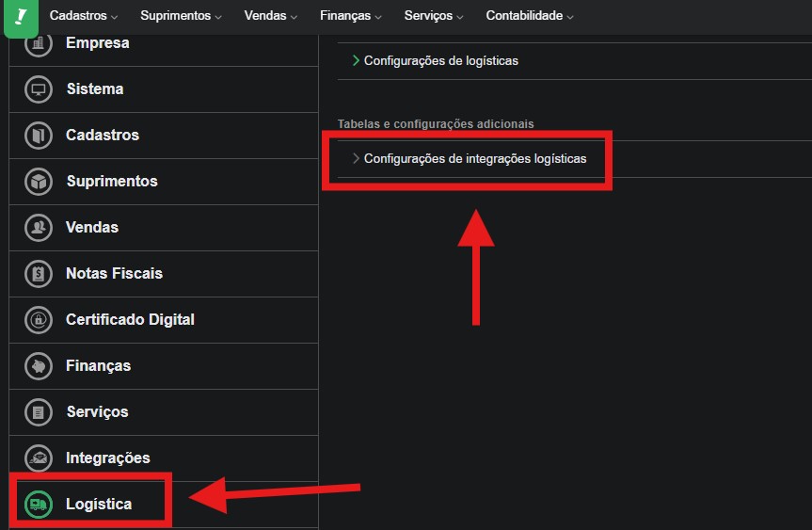
Task: Click the Integrações sidebar icon
Action: (x=39, y=458)
